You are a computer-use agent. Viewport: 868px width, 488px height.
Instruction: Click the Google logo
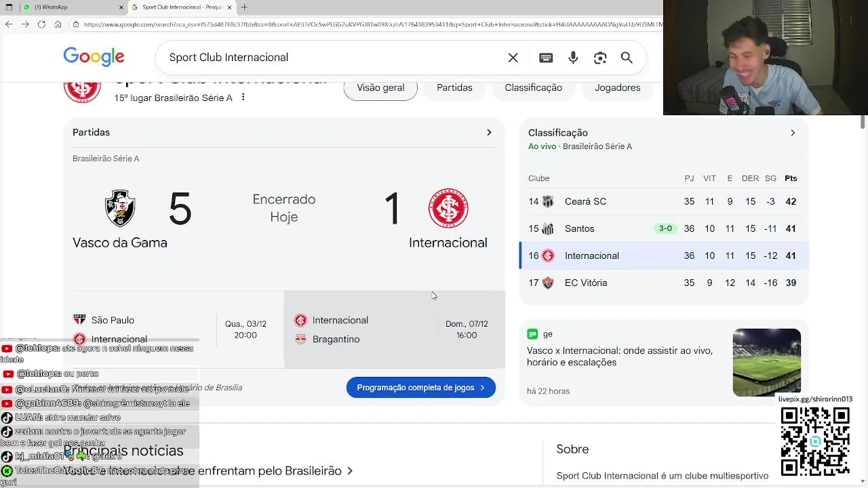[94, 57]
